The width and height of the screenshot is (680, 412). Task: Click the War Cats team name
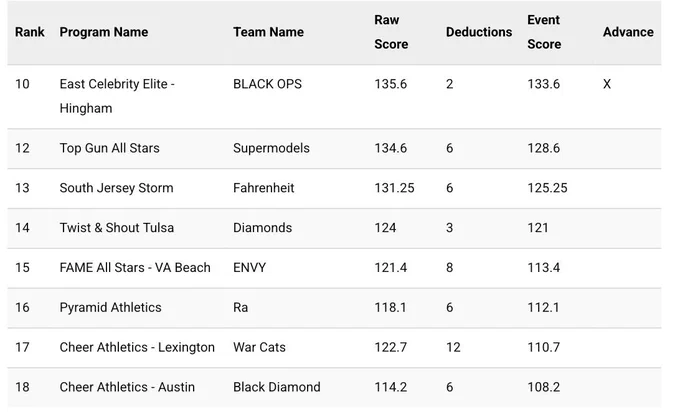pos(259,347)
